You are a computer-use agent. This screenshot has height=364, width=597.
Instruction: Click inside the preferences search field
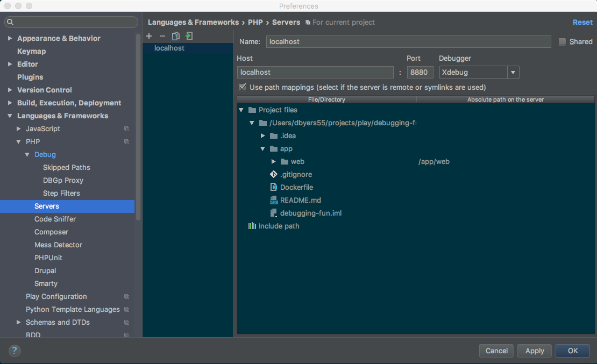click(71, 22)
